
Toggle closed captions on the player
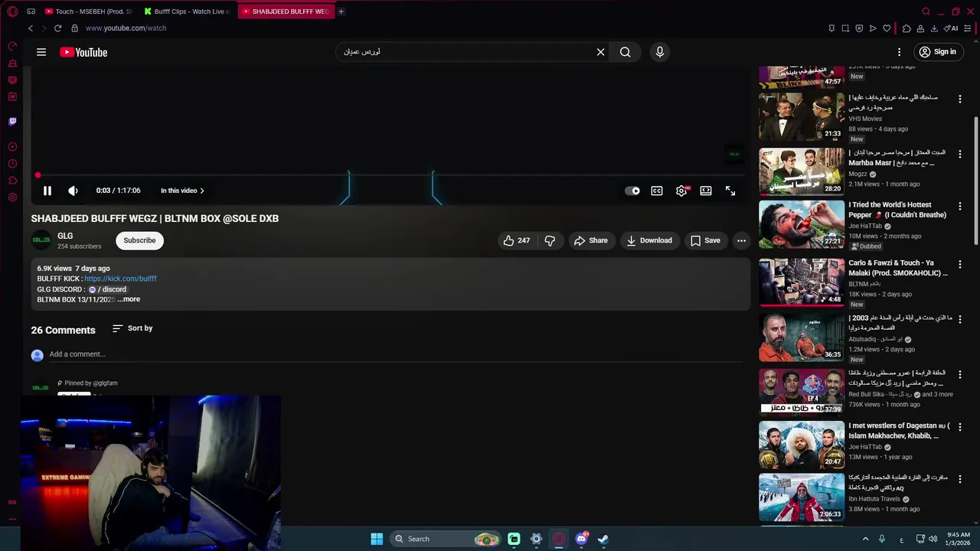[x=657, y=191]
